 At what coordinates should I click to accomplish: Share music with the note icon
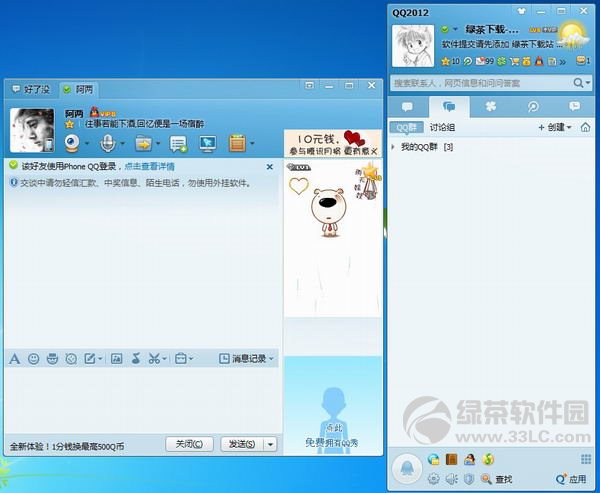pyautogui.click(x=135, y=359)
